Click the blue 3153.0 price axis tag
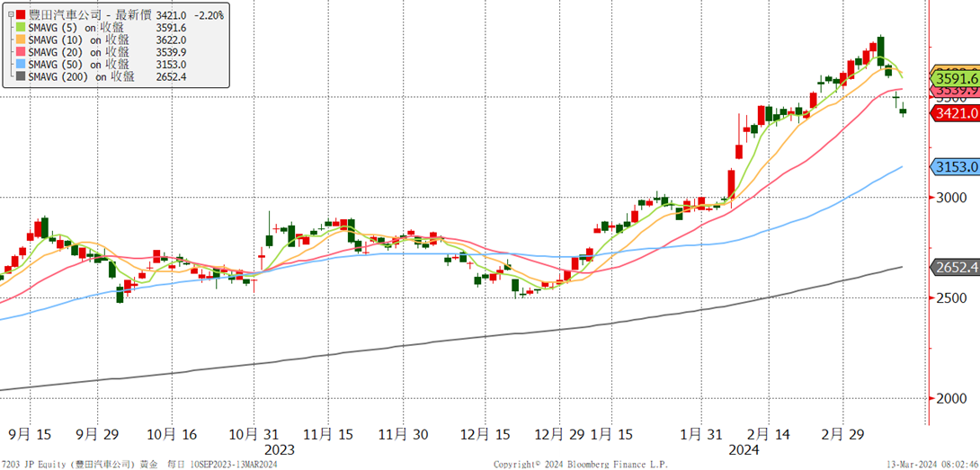The height and width of the screenshot is (470, 980). pyautogui.click(x=955, y=167)
